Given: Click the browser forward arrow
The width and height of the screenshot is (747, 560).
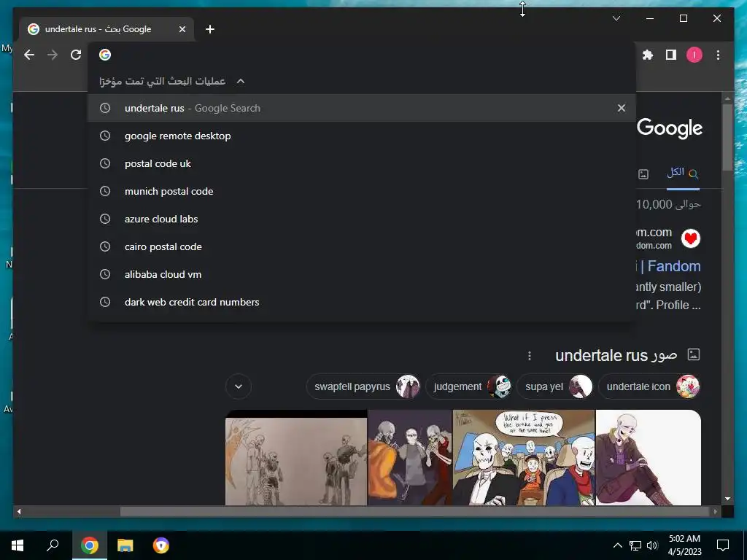Looking at the screenshot, I should (53, 55).
